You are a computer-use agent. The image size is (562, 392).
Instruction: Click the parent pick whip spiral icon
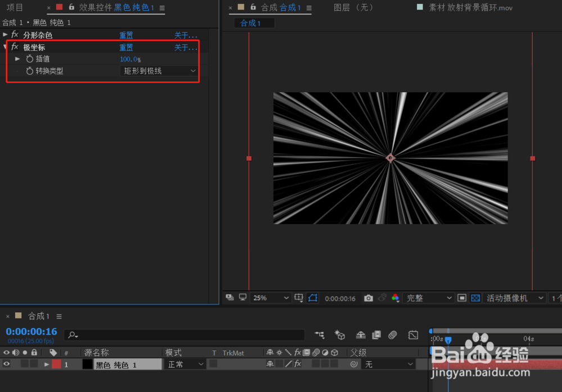point(353,364)
